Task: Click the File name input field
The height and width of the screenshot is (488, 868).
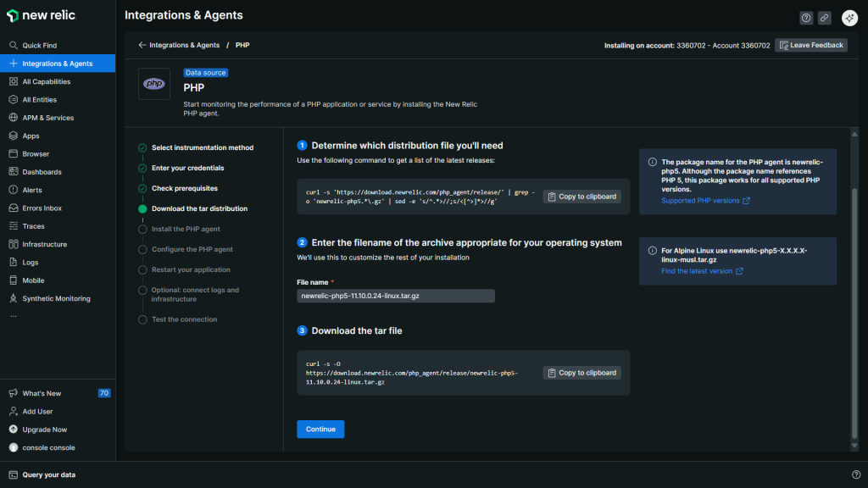Action: coord(395,296)
